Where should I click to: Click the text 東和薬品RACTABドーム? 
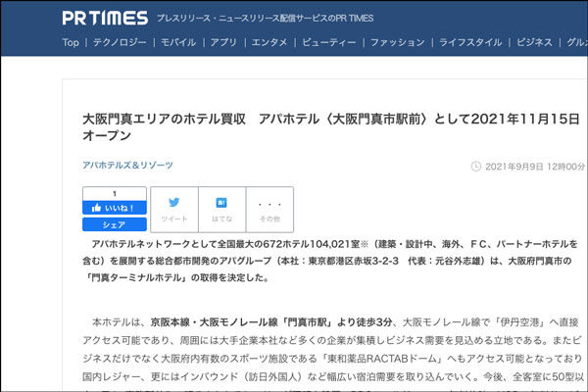382,359
